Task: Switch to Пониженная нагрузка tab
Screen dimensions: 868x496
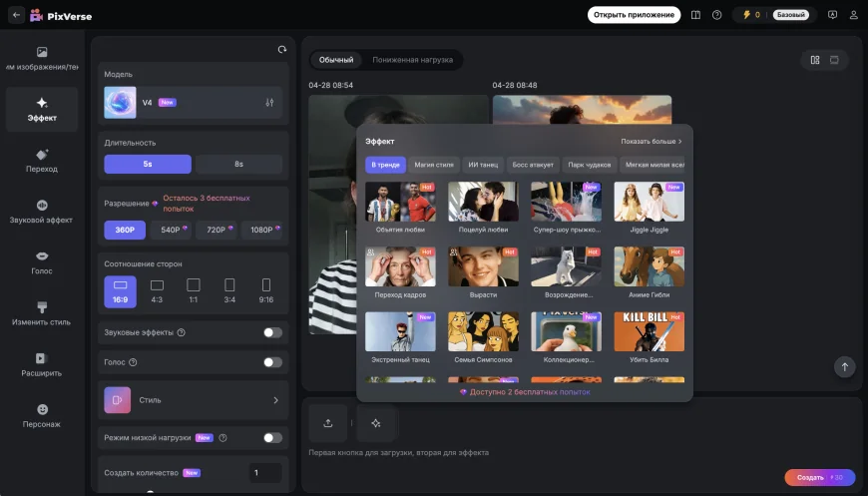Action: tap(412, 60)
